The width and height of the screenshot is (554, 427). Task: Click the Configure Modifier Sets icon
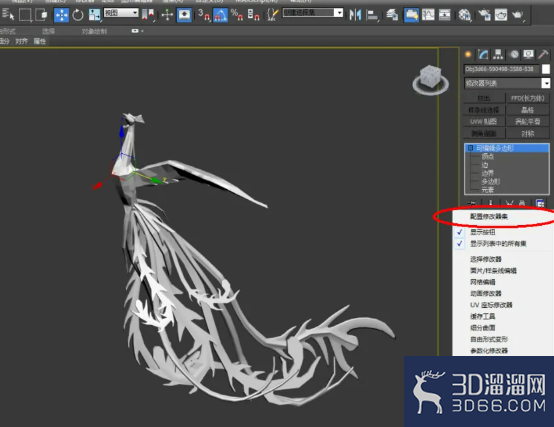[x=540, y=203]
